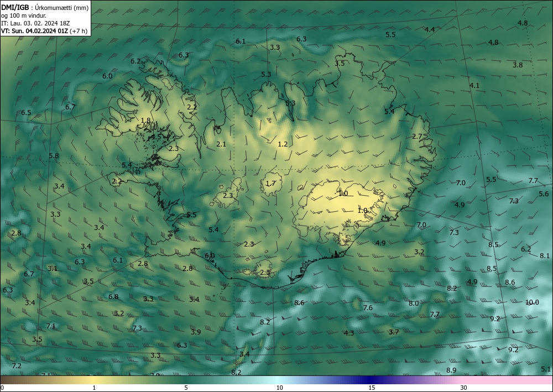553x392 pixels.
Task: Select the legend tick label 30
Action: (x=464, y=388)
